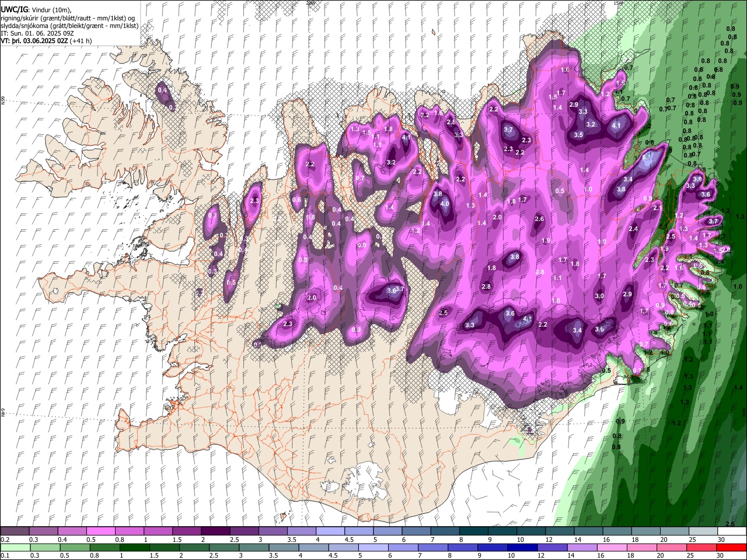Pick the dark teal snow swatch between 8 and 9
Image resolution: width=747 pixels, height=560 pixels.
click(x=473, y=531)
